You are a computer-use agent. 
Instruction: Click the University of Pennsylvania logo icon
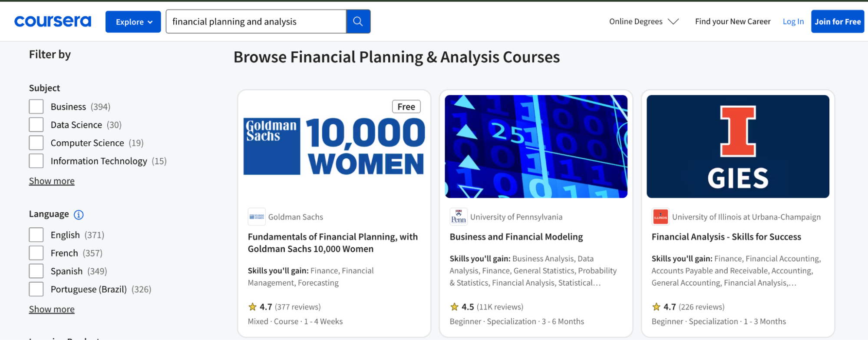coord(458,216)
